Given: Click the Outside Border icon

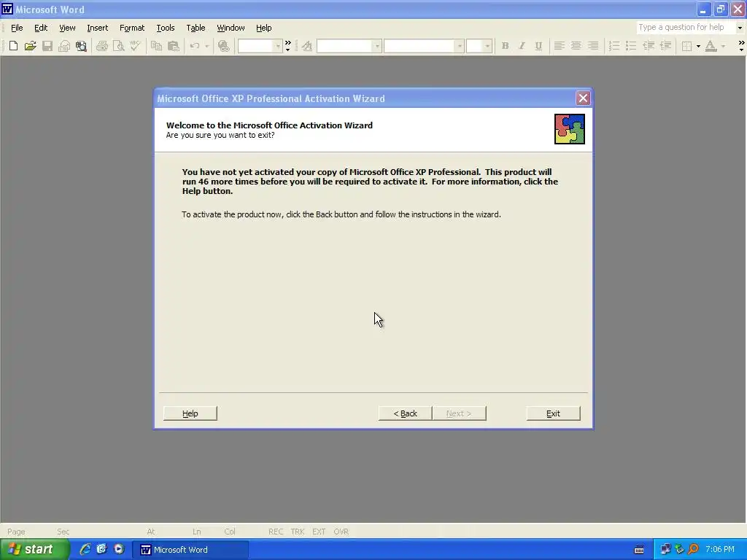Looking at the screenshot, I should [x=686, y=46].
